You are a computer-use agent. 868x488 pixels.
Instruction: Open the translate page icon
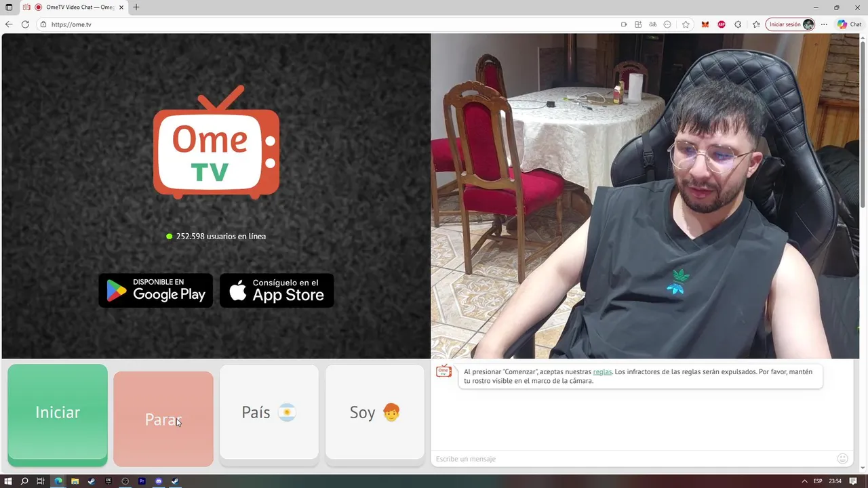[x=652, y=24]
